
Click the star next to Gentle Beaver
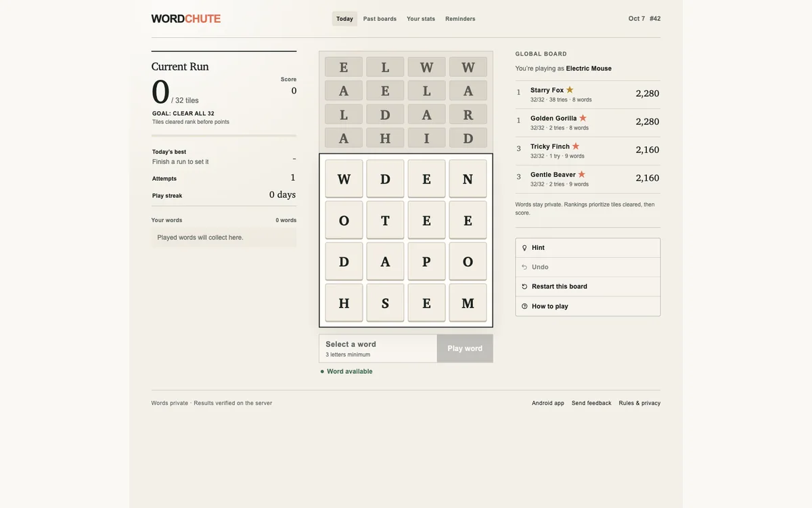(581, 174)
